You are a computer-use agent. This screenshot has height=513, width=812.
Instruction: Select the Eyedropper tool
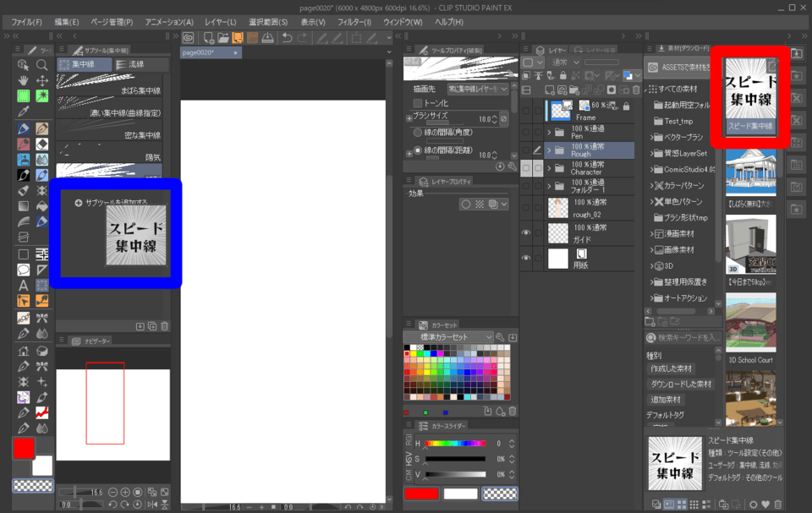(x=24, y=112)
